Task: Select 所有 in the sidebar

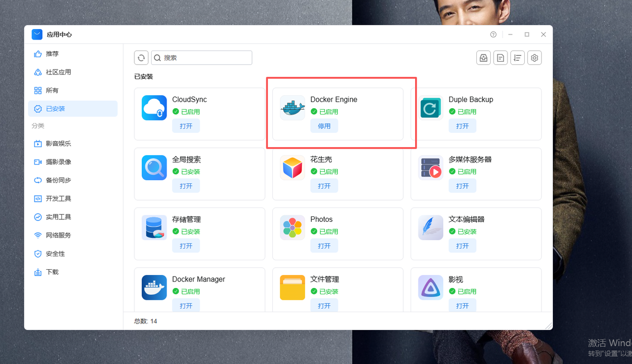Action: coord(73,90)
